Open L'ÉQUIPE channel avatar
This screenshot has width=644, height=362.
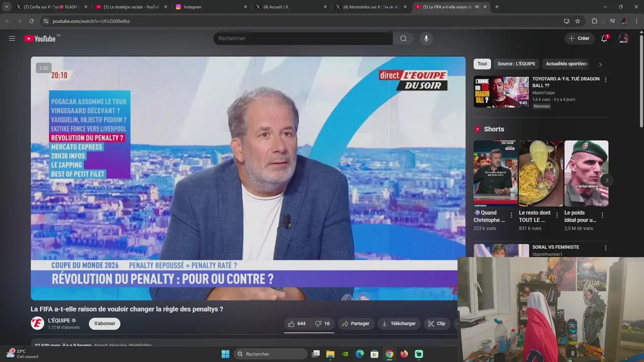pos(38,323)
